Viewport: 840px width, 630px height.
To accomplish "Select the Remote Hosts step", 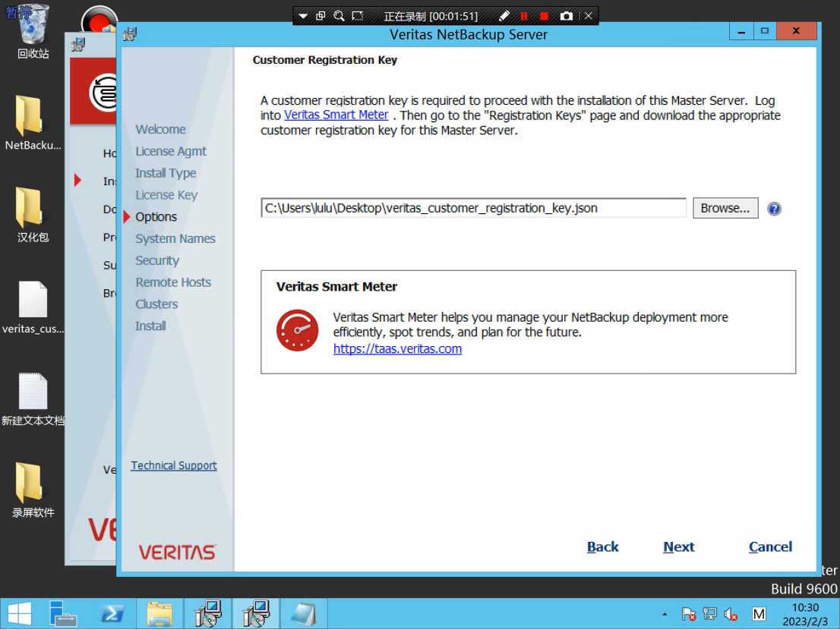I will click(173, 282).
